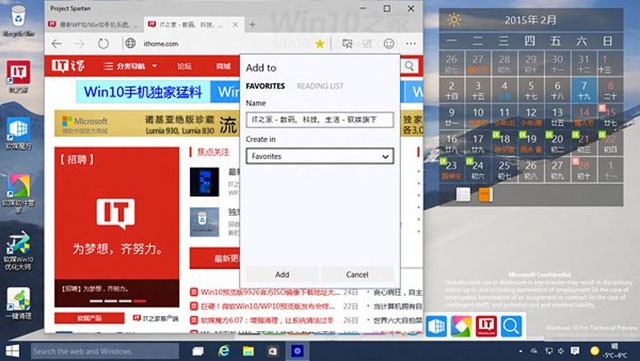Click the Add button
This screenshot has width=640, height=361.
pyautogui.click(x=282, y=274)
